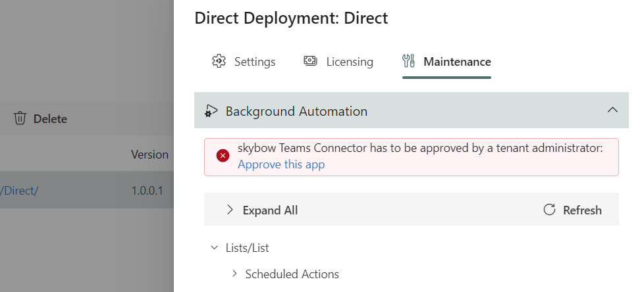Select the Maintenance tab
644x292 pixels.
(446, 62)
